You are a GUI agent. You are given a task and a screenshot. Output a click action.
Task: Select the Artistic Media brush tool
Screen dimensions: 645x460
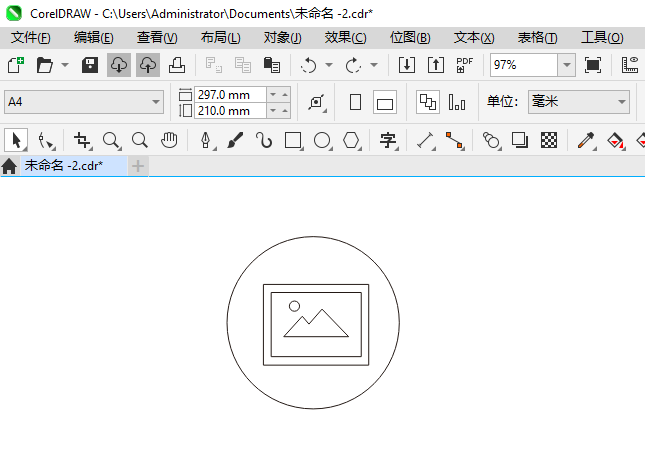tap(235, 141)
